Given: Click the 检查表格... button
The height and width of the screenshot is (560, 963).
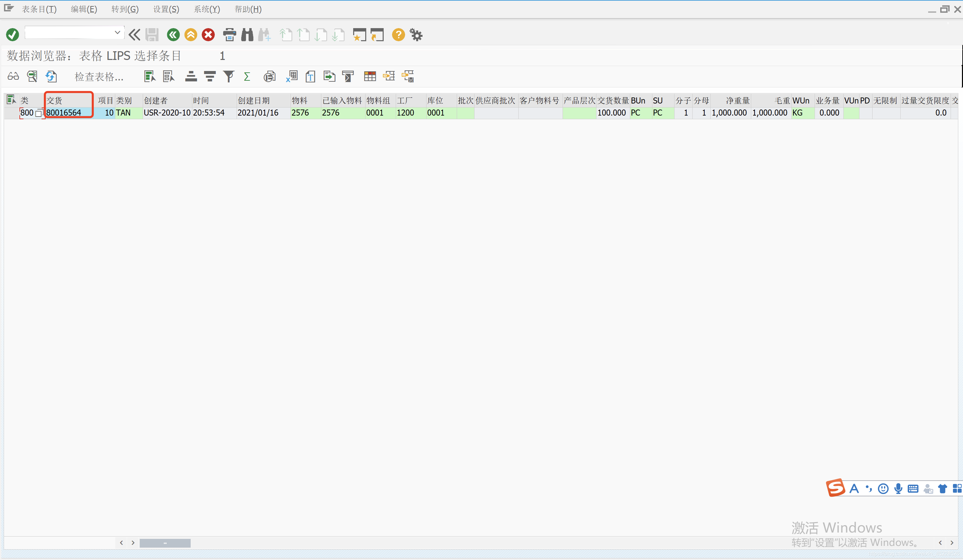Looking at the screenshot, I should point(99,77).
